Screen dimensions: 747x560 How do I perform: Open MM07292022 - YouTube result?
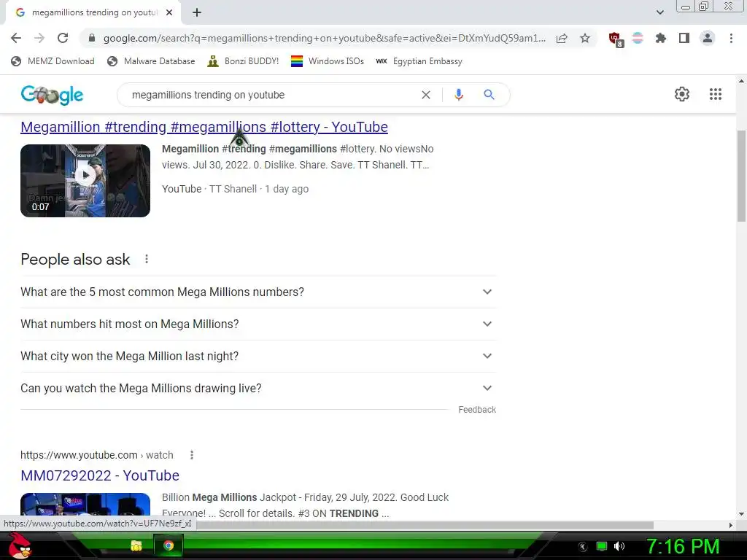coord(100,475)
